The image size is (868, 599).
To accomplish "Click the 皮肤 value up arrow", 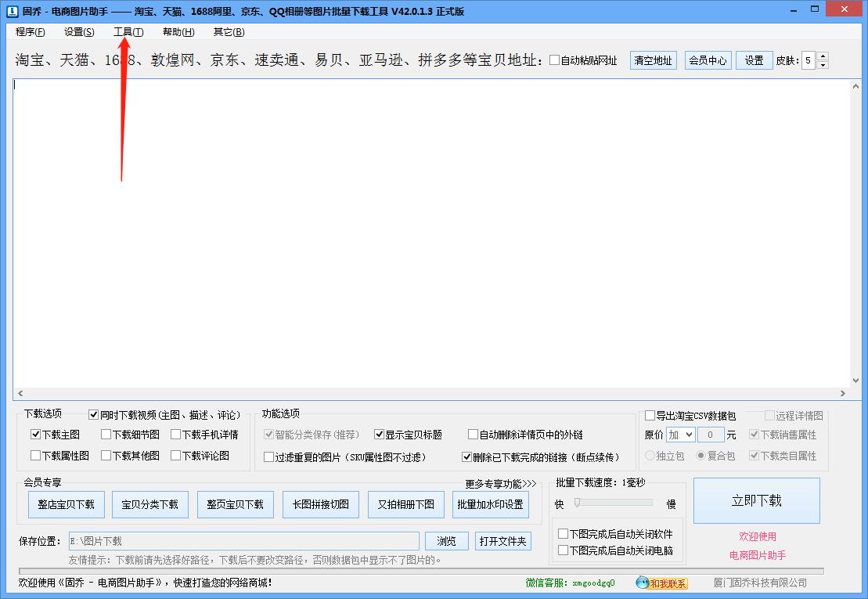I will coord(822,56).
